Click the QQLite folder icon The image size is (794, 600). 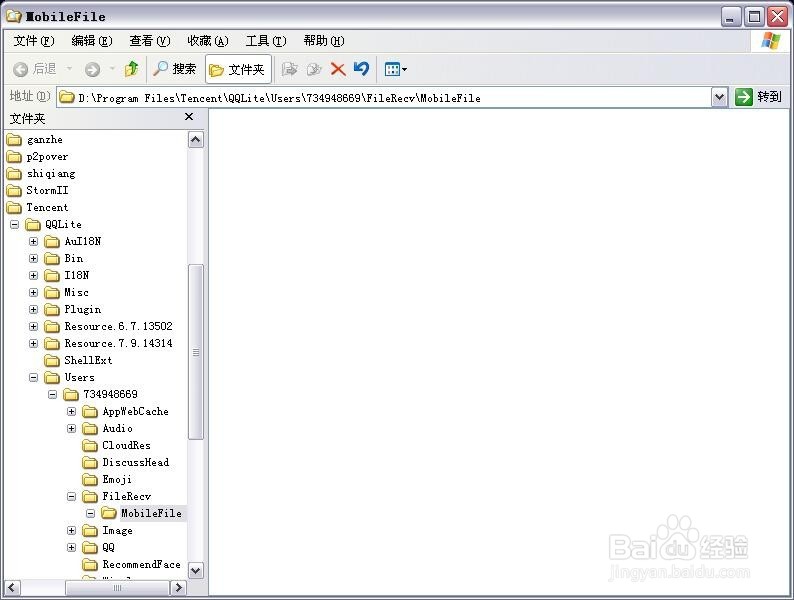(x=33, y=224)
